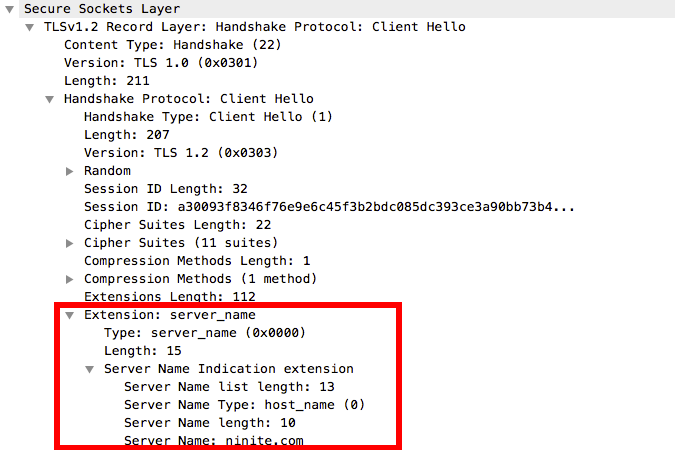
Task: Expand the Random field
Action: coord(70,171)
